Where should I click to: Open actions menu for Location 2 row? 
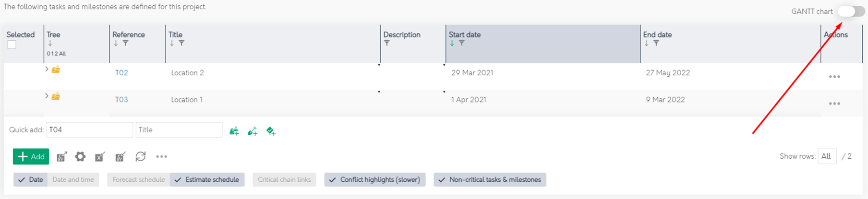[x=834, y=77]
